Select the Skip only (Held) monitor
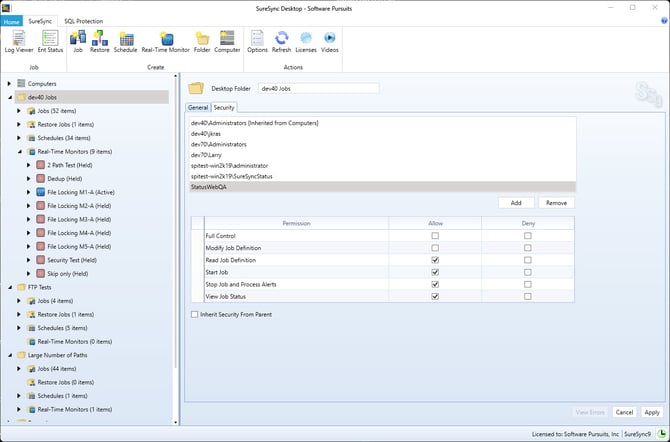Screen dimensions: 670x442 click(x=68, y=274)
